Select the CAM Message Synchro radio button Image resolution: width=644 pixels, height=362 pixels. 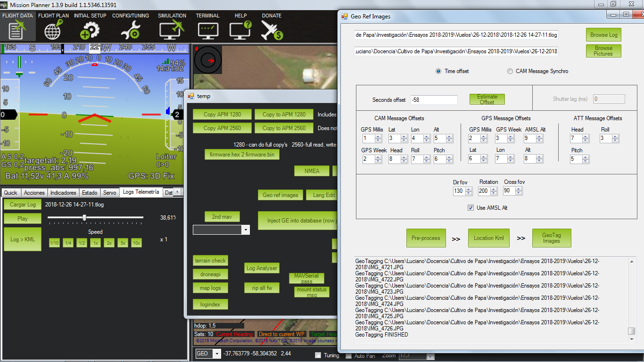tap(510, 71)
